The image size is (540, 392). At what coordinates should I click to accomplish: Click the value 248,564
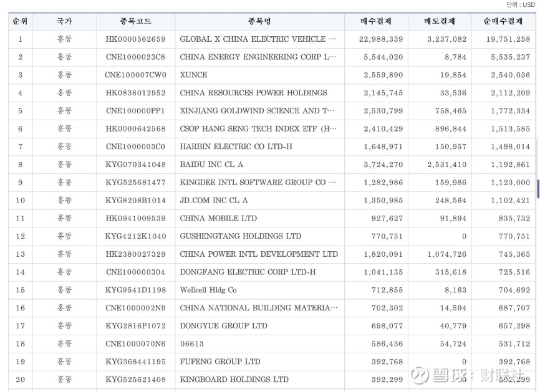[451, 200]
